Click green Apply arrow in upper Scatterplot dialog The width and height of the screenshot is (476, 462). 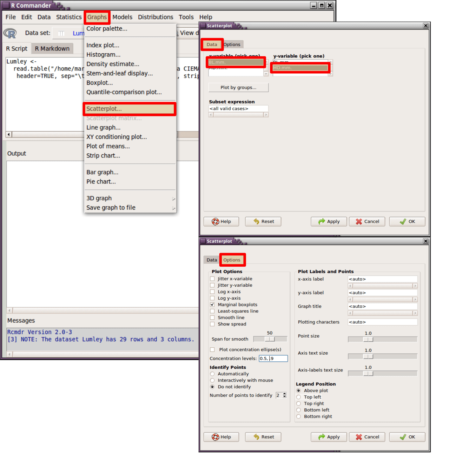(322, 222)
